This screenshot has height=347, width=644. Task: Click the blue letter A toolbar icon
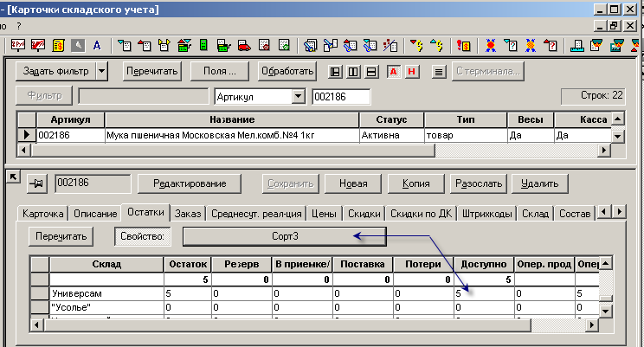pyautogui.click(x=97, y=45)
